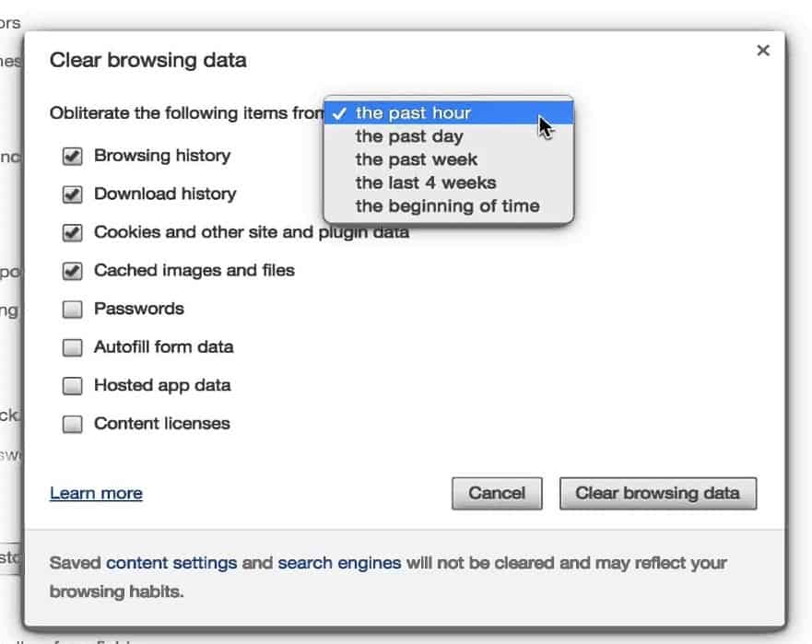Uncheck the Download history checkbox
The height and width of the screenshot is (644, 812).
coord(72,194)
